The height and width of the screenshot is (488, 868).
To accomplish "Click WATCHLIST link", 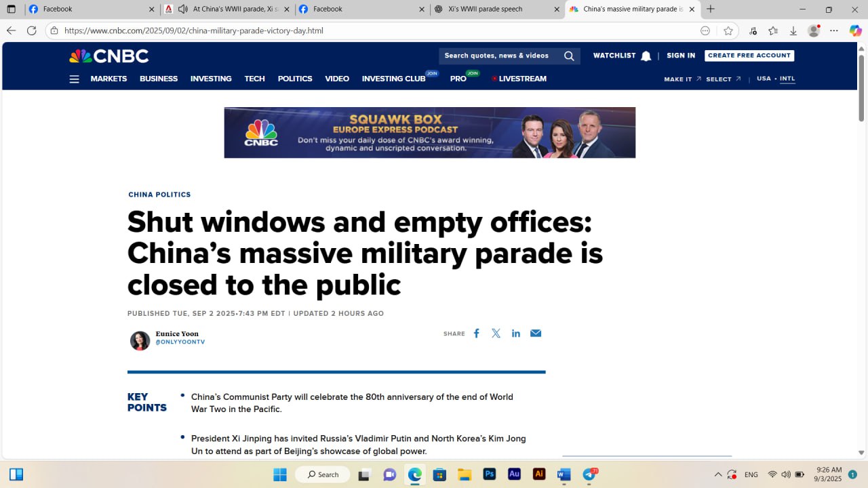I will tap(614, 56).
